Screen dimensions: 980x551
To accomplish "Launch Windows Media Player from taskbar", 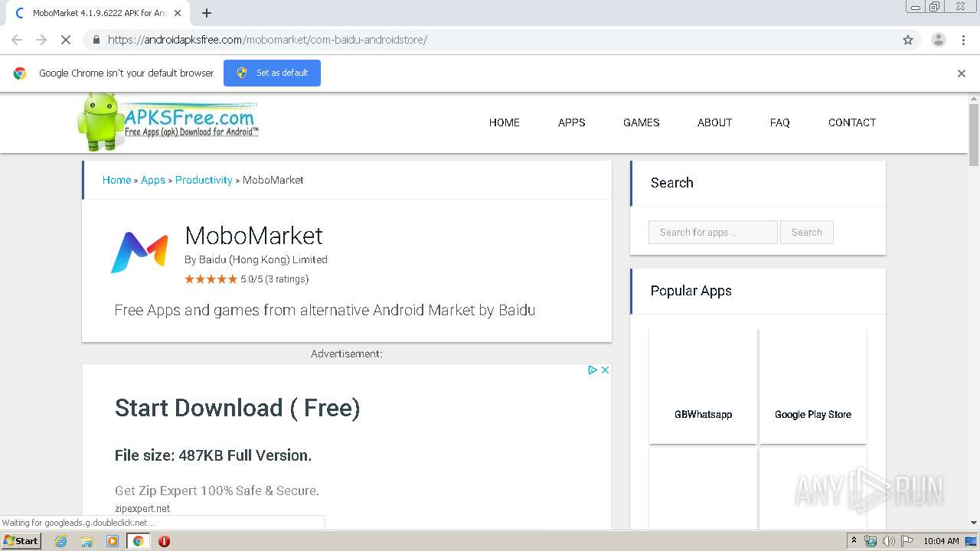I will pyautogui.click(x=113, y=541).
